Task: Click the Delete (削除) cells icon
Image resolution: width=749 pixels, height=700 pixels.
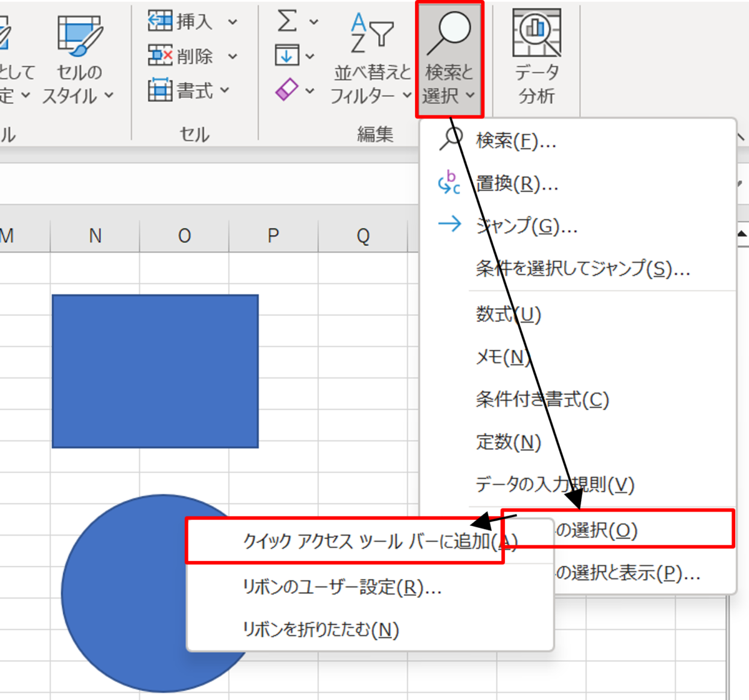Action: (160, 56)
